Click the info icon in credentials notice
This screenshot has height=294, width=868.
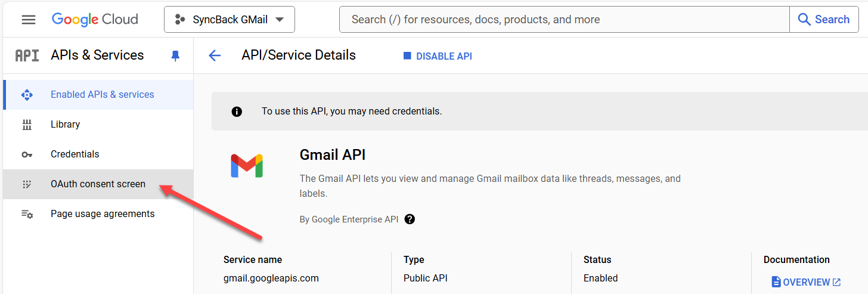[237, 112]
